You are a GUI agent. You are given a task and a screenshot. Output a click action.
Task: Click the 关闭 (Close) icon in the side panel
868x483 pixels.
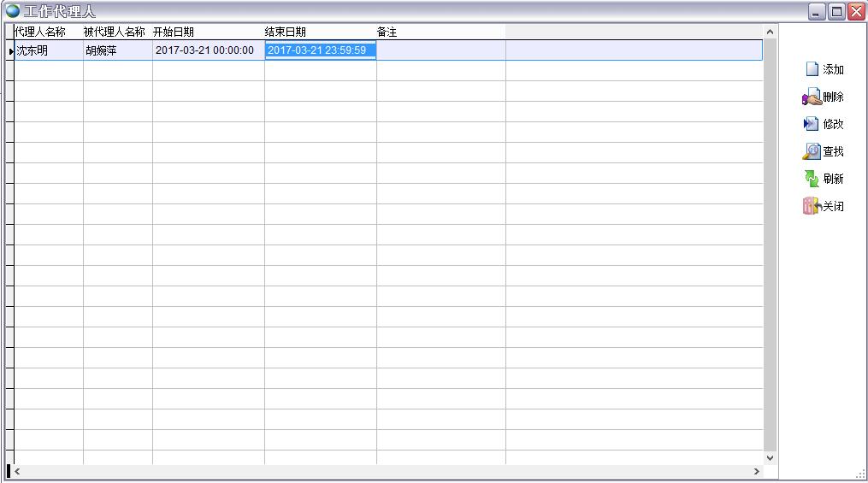[x=812, y=206]
